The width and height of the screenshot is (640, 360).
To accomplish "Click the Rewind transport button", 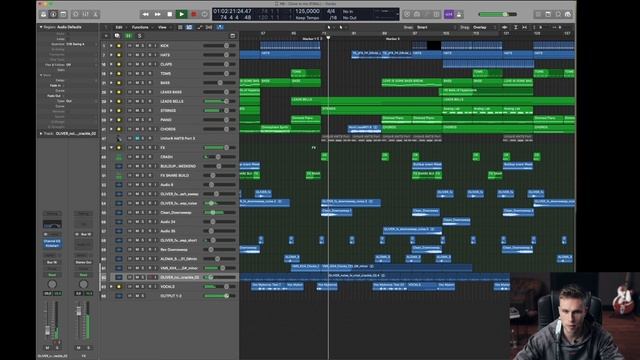I will click(x=145, y=14).
